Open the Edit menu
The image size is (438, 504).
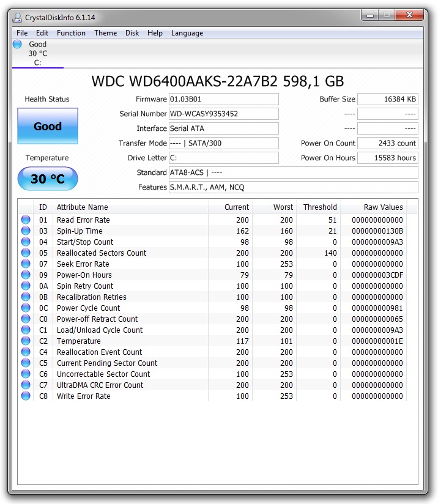click(42, 33)
